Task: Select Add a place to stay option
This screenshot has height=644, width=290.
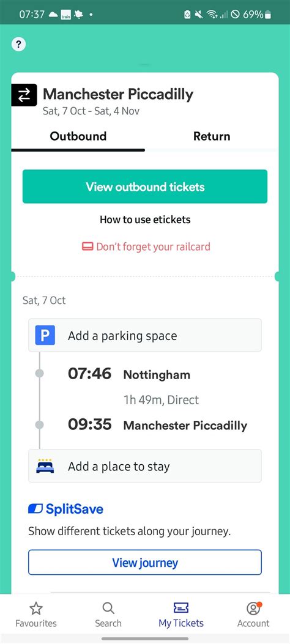Action: [x=145, y=466]
